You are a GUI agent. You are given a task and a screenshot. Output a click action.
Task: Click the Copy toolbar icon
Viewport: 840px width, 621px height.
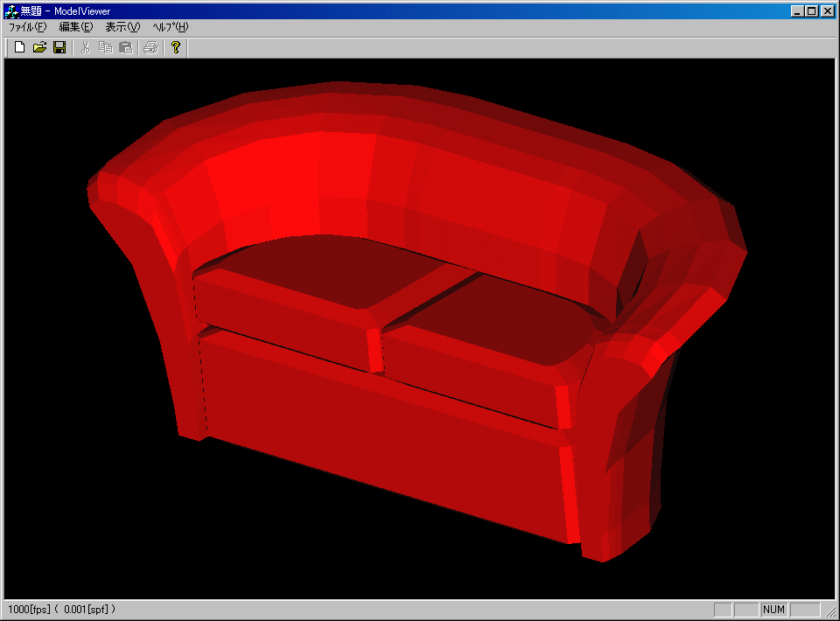click(106, 47)
